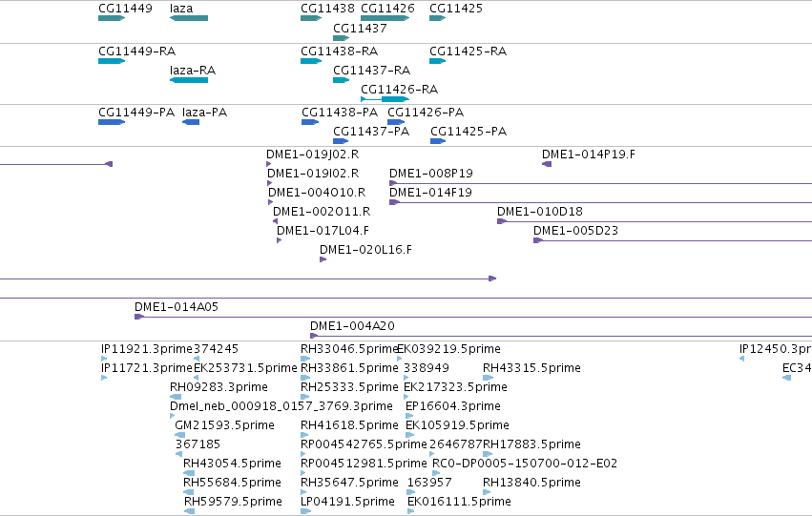Click EST RH55684.5prime

189,492
